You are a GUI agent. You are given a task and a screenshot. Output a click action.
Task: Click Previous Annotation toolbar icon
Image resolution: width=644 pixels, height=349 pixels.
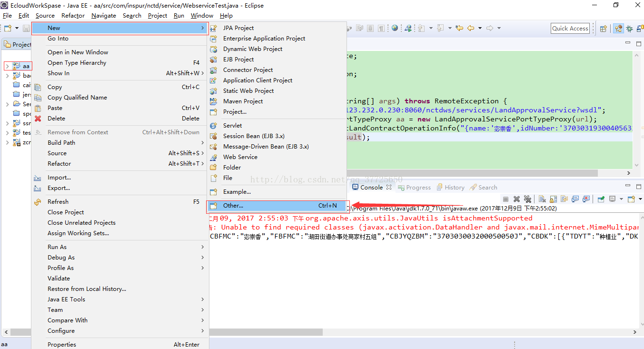(x=440, y=28)
